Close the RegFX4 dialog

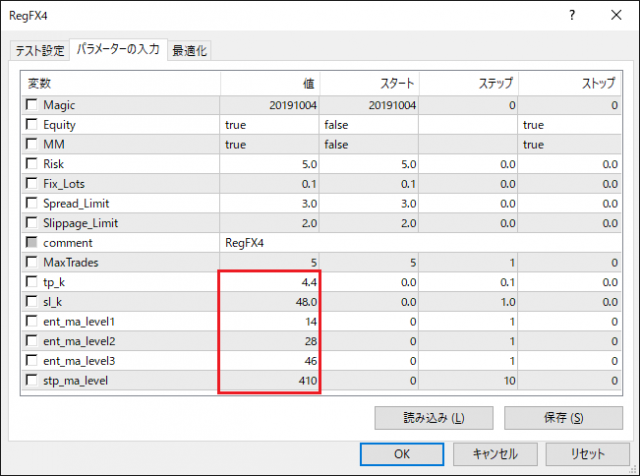616,16
